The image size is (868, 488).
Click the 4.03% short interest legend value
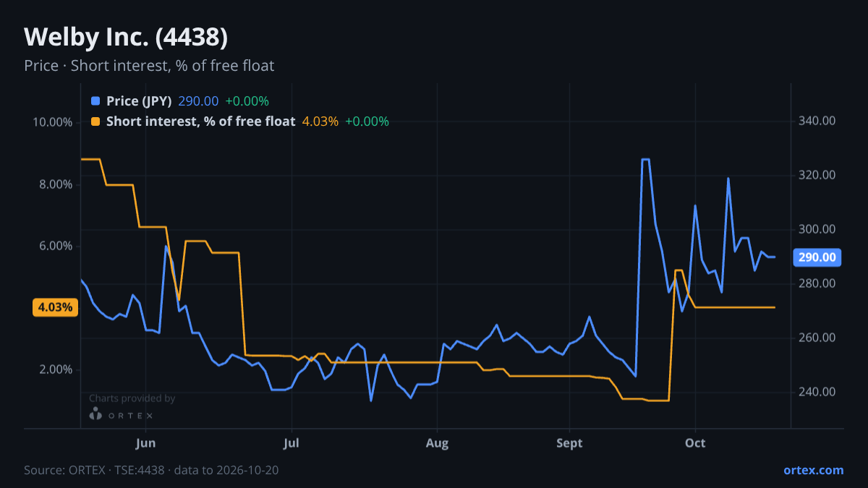(x=320, y=121)
